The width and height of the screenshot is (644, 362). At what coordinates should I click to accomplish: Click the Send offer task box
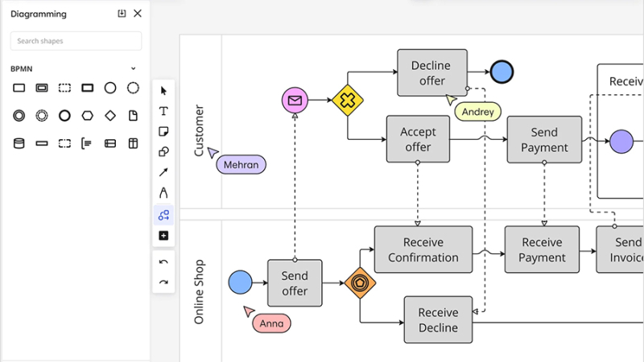click(295, 283)
